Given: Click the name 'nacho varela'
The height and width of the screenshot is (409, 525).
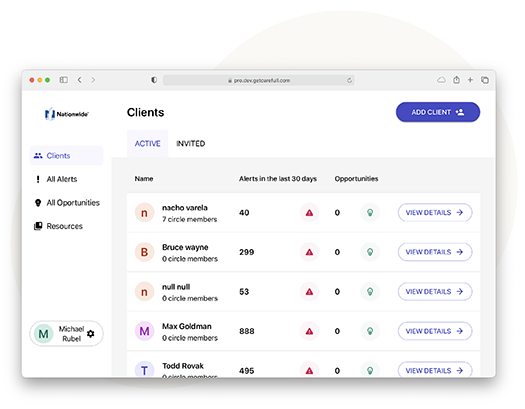Looking at the screenshot, I should [185, 208].
